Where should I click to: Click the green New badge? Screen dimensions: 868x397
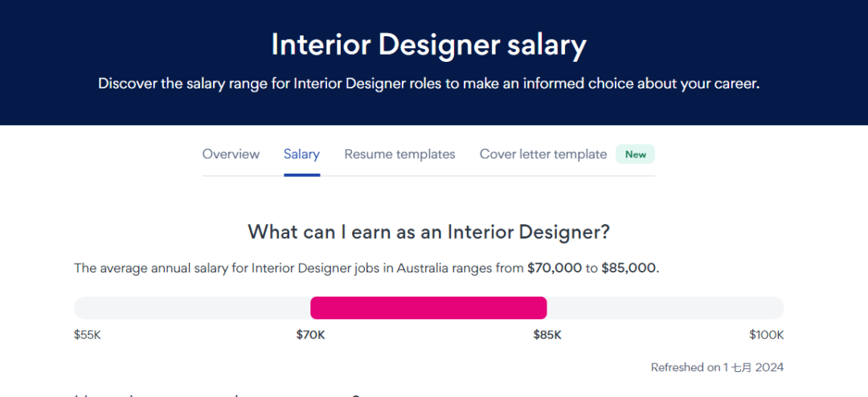(636, 154)
